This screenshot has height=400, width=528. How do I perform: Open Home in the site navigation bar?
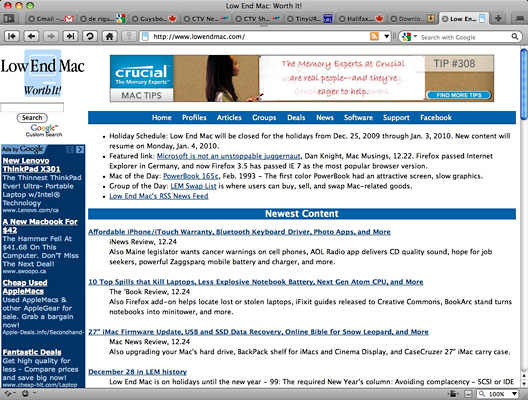(x=162, y=118)
